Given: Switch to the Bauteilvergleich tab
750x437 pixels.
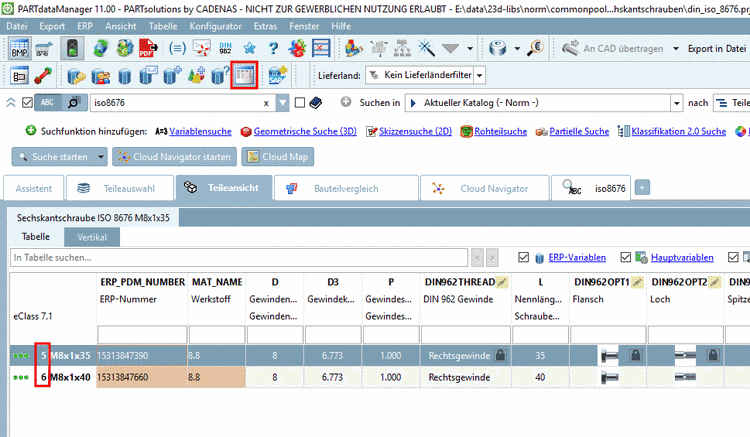Looking at the screenshot, I should point(346,188).
